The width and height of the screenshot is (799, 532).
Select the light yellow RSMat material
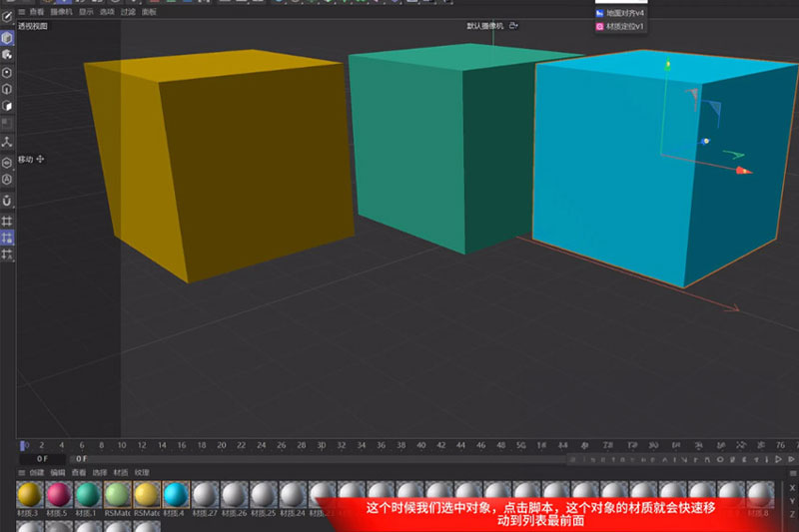(x=146, y=494)
